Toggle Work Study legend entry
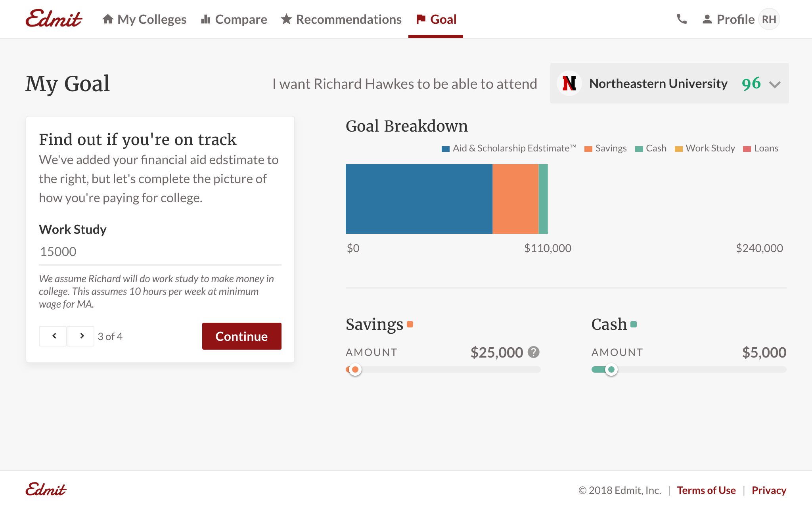This screenshot has height=509, width=812. click(705, 148)
